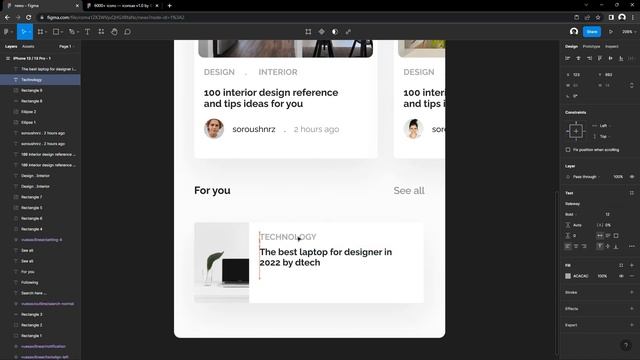Click the Text align right icon
This screenshot has height=360, width=640.
coord(584,246)
